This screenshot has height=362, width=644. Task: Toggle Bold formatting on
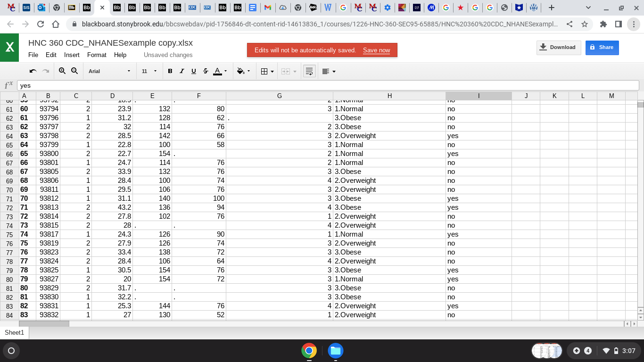point(170,71)
